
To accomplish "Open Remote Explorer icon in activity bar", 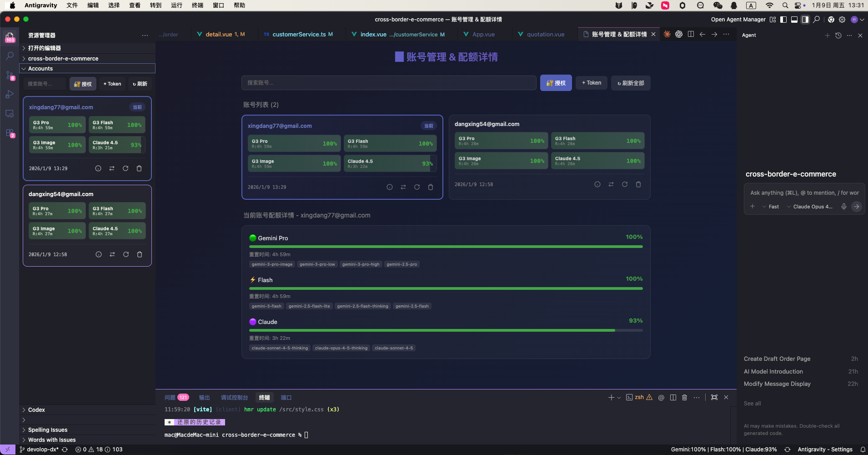I will pos(10,113).
